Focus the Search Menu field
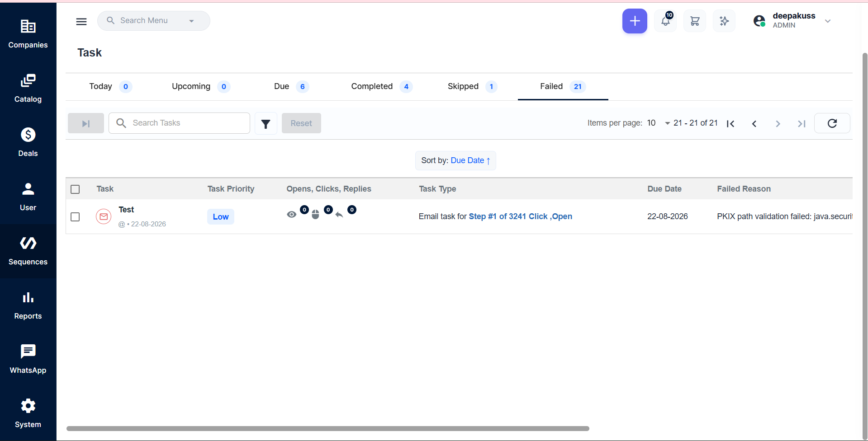This screenshot has height=441, width=868. [x=154, y=21]
